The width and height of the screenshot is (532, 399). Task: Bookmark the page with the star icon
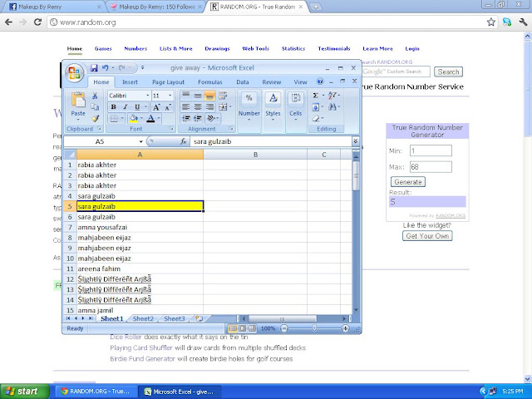[x=491, y=22]
